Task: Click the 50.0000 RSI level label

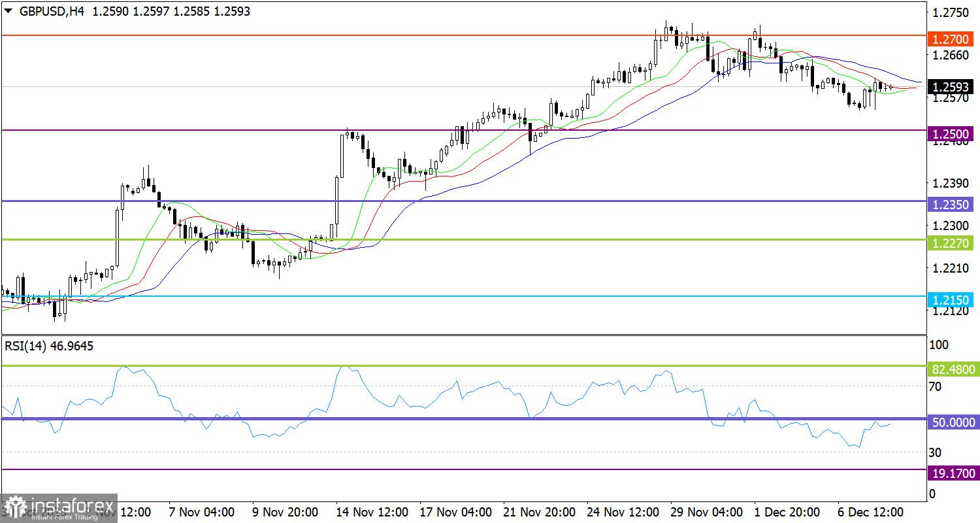Action: pos(953,423)
